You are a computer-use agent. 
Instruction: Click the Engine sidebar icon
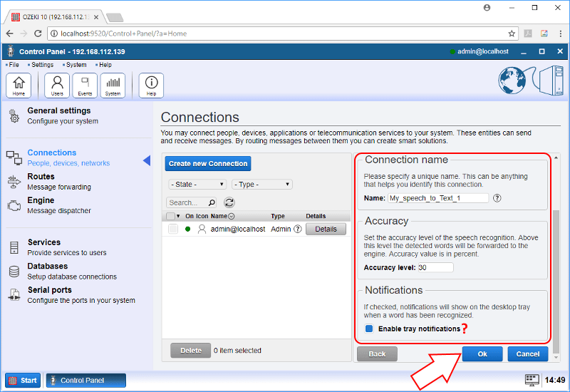point(14,205)
